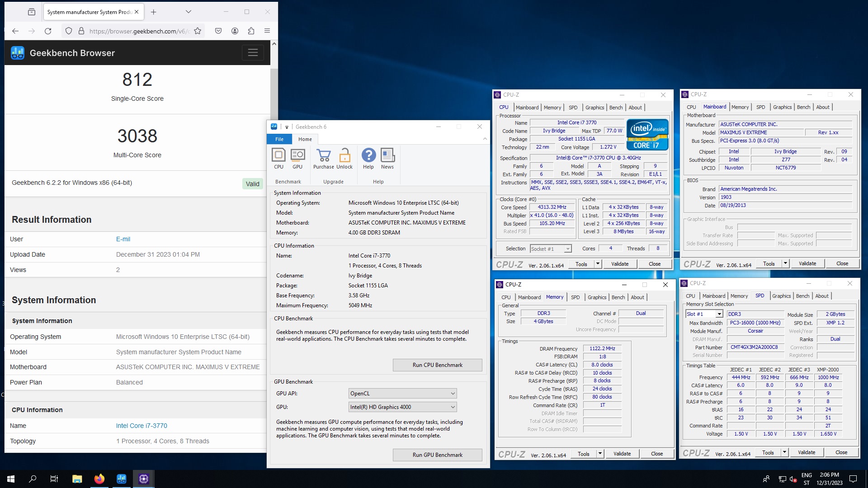Open the Slot #1 dropdown in CPU-Z SPD window
This screenshot has width=868, height=488.
pyautogui.click(x=704, y=314)
